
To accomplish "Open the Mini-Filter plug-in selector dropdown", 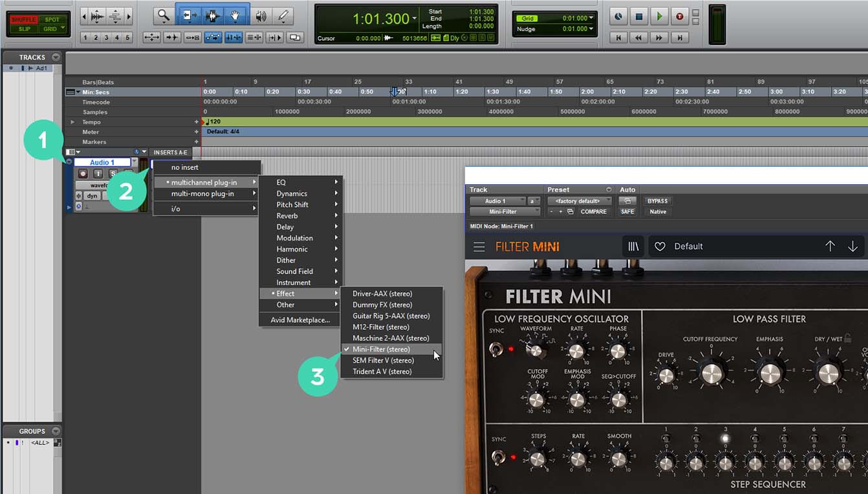I will [x=505, y=211].
